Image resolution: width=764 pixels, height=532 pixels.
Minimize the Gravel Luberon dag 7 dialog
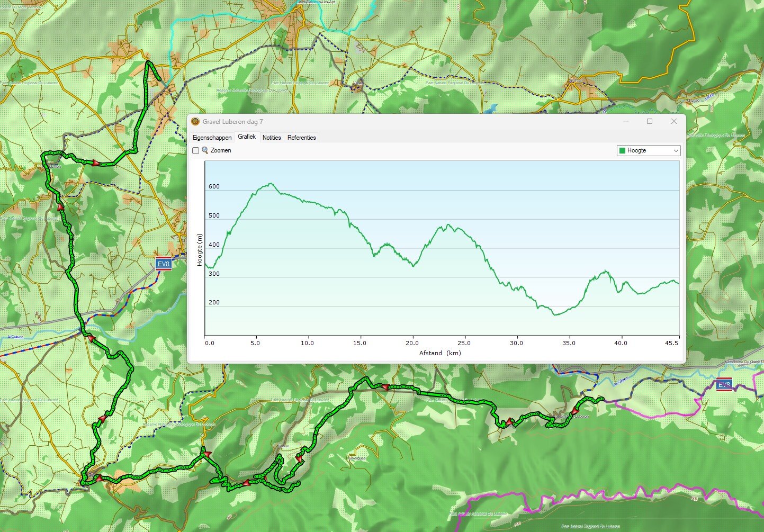tap(626, 122)
